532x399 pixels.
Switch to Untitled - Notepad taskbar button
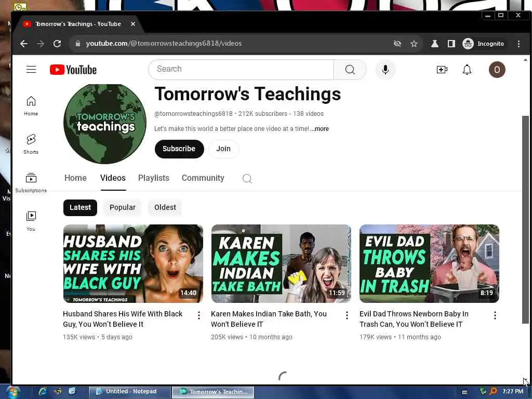pos(130,392)
